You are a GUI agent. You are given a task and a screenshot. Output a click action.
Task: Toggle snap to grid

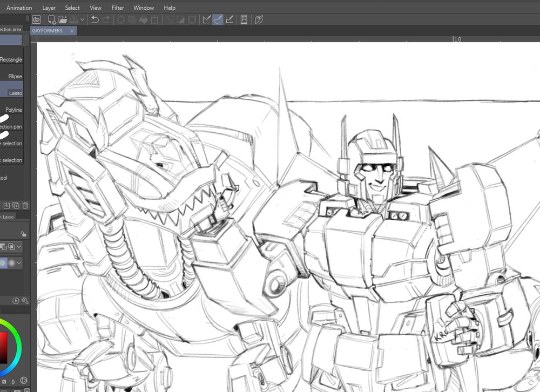(x=230, y=20)
